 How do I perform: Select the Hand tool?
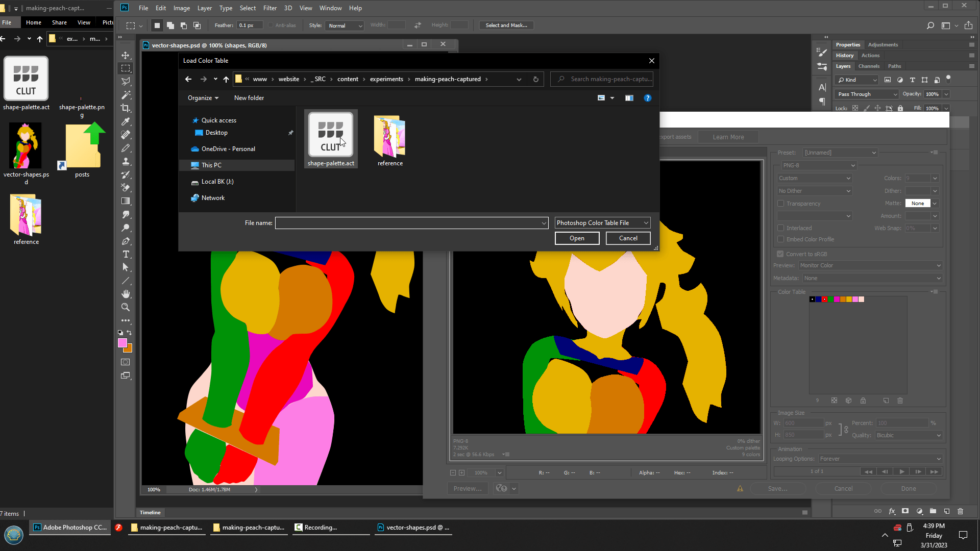[x=126, y=294]
